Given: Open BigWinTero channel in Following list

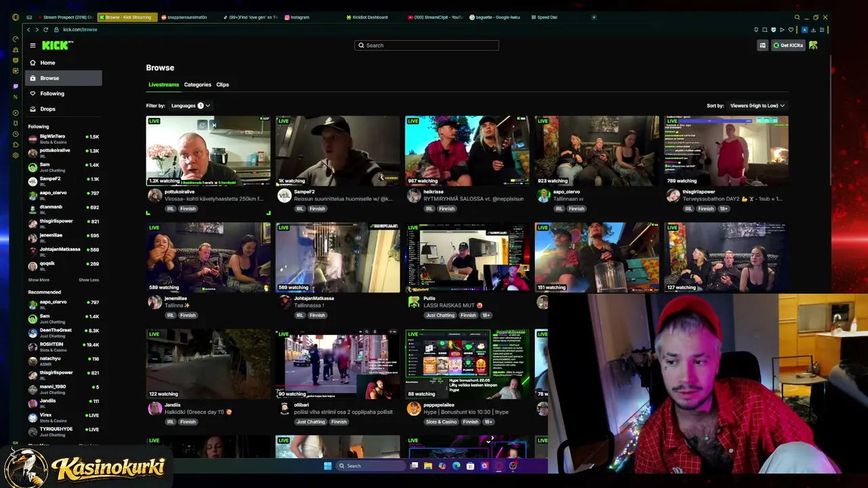Looking at the screenshot, I should (64, 138).
